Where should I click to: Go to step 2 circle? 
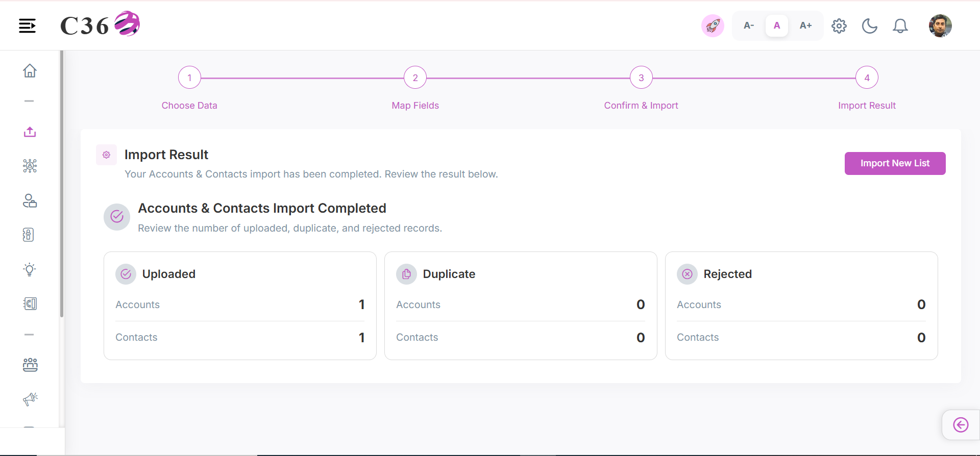pyautogui.click(x=415, y=78)
